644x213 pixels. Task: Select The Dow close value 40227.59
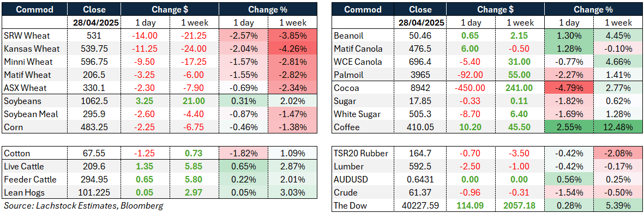click(423, 205)
